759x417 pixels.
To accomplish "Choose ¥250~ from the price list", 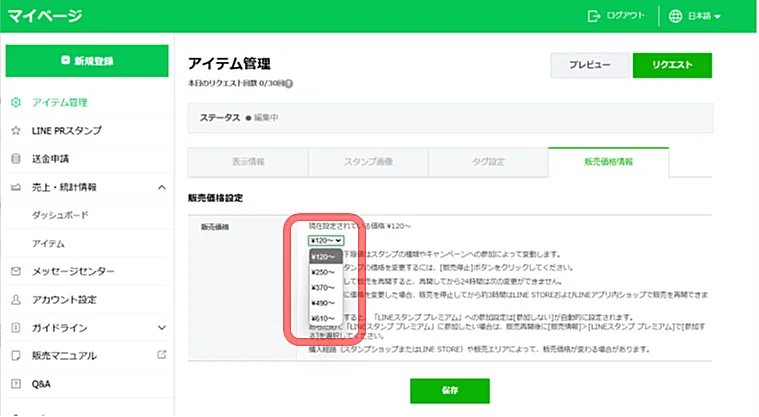I will point(325,272).
